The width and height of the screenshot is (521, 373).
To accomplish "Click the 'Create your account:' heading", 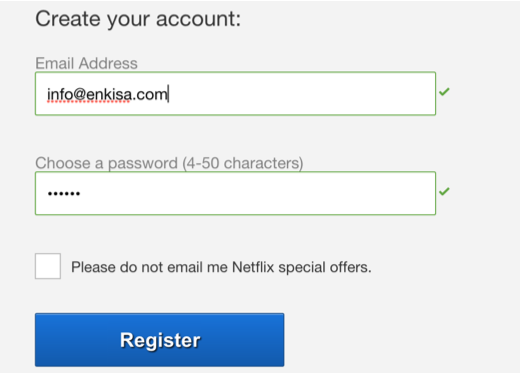I will [138, 19].
